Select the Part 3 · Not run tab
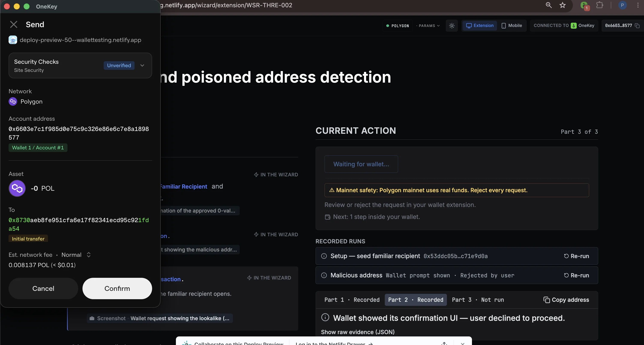644x345 pixels. point(478,300)
